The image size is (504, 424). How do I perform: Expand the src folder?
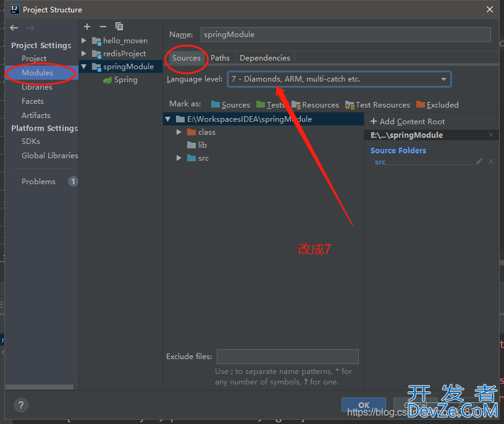point(179,158)
